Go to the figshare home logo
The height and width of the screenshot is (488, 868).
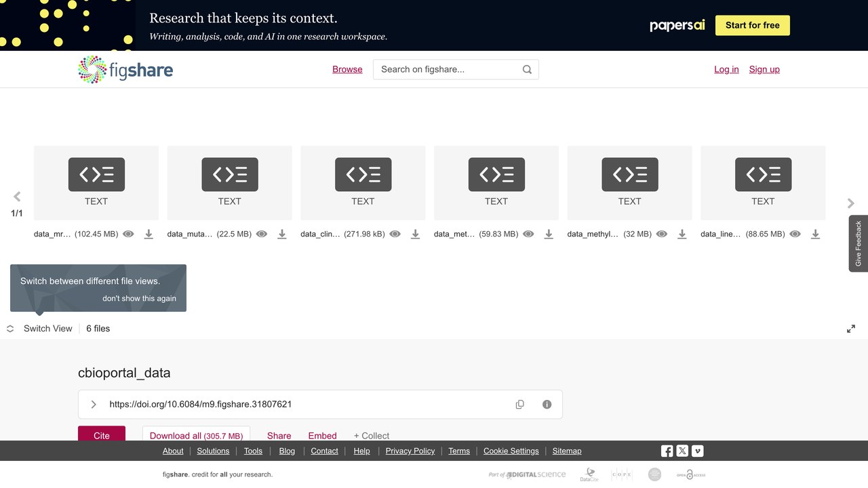[x=125, y=69]
